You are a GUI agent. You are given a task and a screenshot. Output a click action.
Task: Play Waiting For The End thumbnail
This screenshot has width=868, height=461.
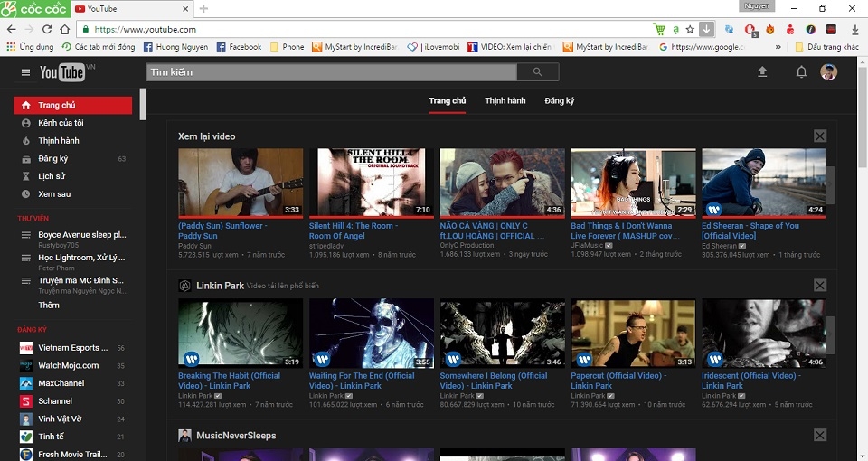[372, 334]
